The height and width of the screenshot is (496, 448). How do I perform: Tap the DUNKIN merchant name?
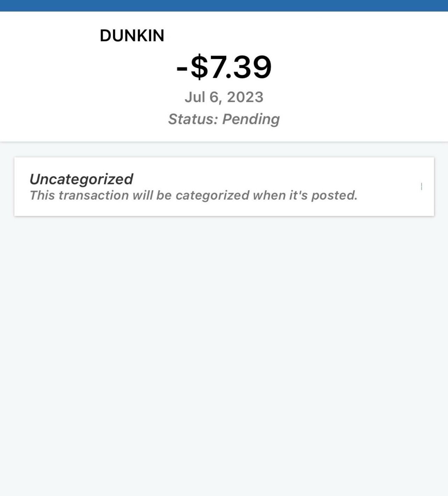(x=132, y=36)
